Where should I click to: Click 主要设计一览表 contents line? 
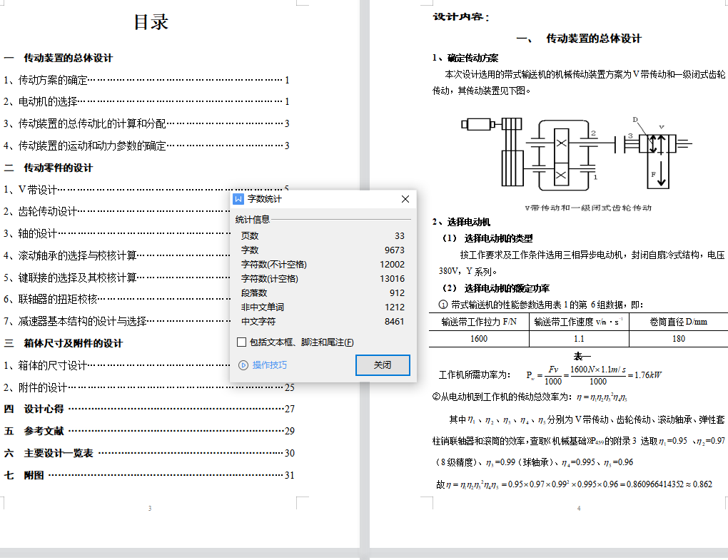click(x=59, y=454)
